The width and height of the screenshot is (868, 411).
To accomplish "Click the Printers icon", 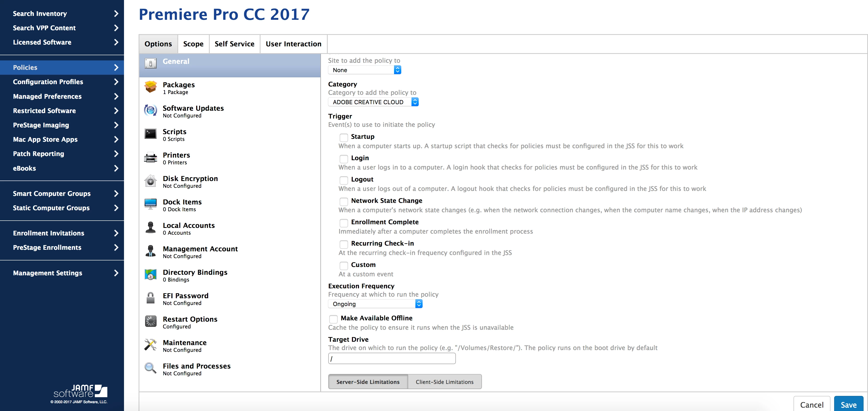I will coord(150,157).
